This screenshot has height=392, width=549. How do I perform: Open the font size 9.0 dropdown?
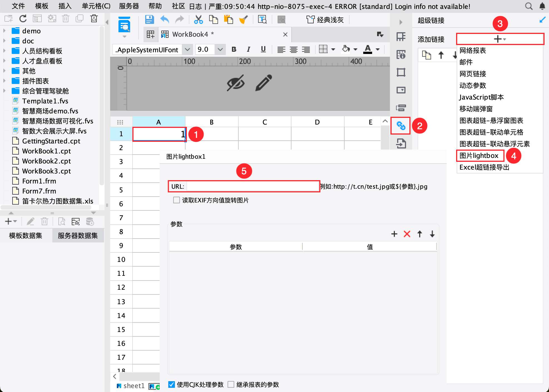(x=220, y=49)
